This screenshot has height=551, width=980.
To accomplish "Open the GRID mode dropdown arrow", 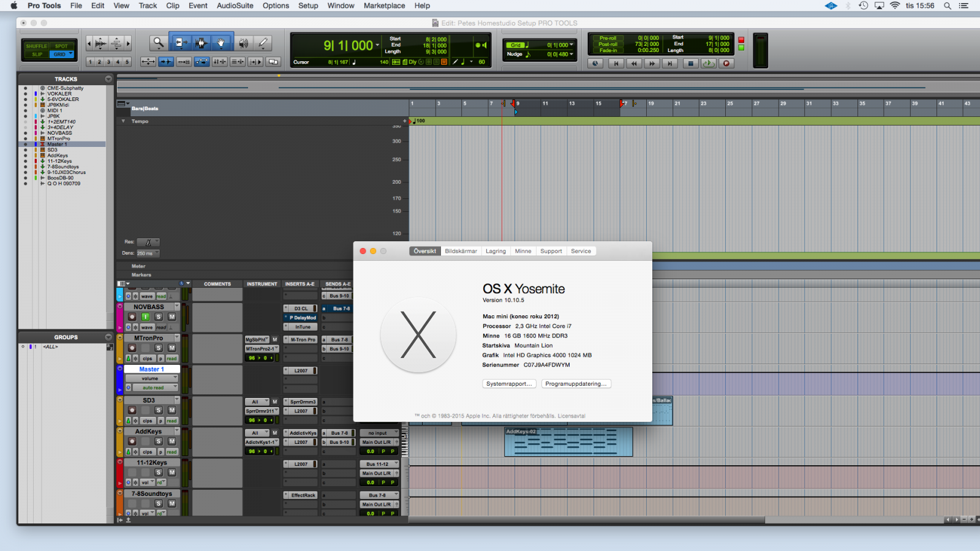I will point(71,54).
